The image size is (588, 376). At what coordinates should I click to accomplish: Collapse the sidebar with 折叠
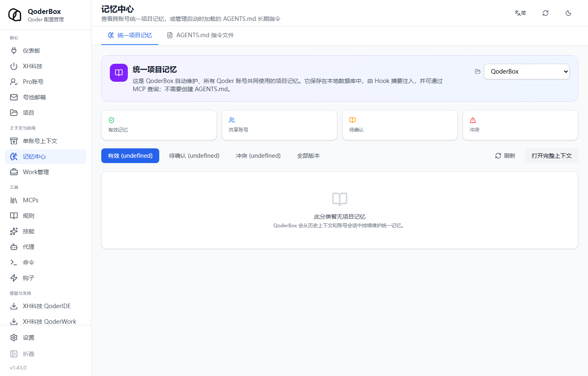[45, 354]
